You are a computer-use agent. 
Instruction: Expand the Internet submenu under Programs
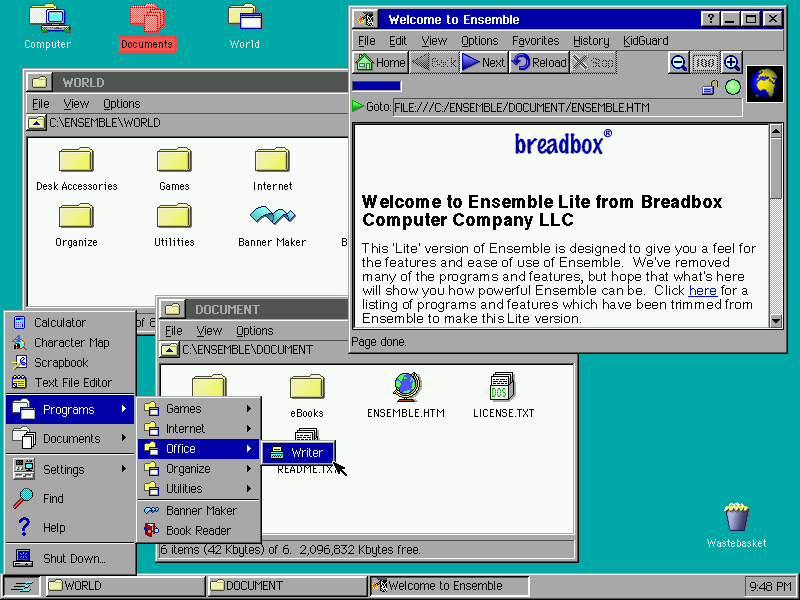pyautogui.click(x=199, y=429)
